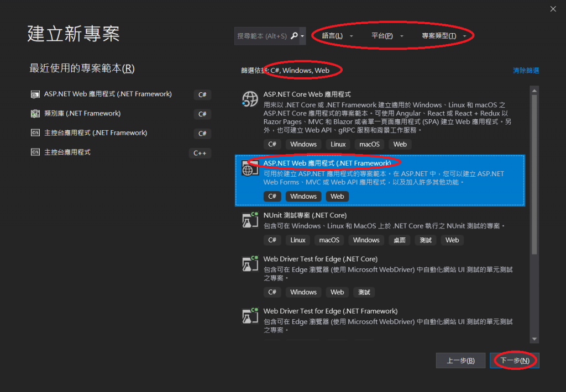The image size is (566, 392).
Task: Open the 平台 platform filter dropdown
Action: (x=387, y=36)
